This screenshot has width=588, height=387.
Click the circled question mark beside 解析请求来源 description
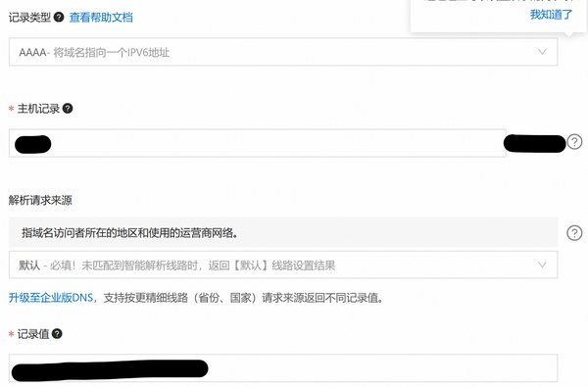pos(574,233)
